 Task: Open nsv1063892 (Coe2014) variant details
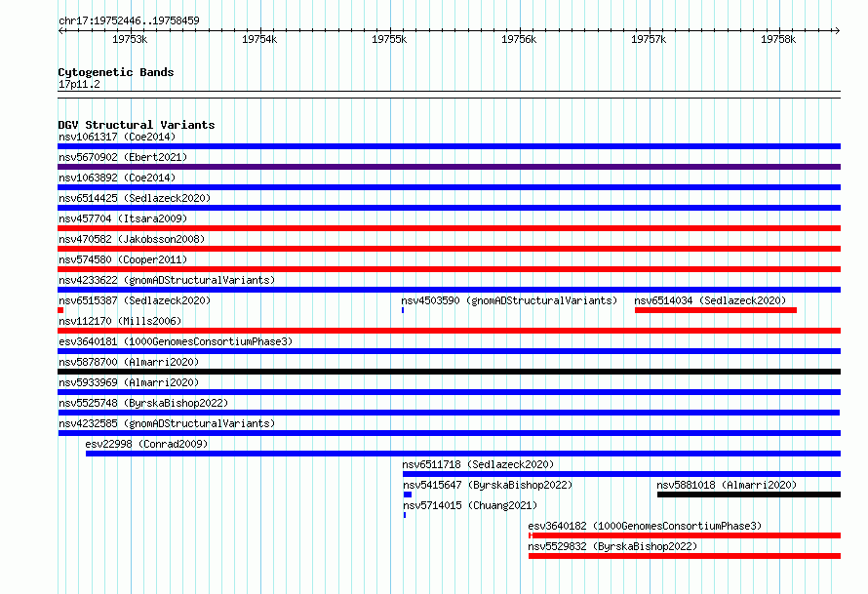pyautogui.click(x=117, y=178)
